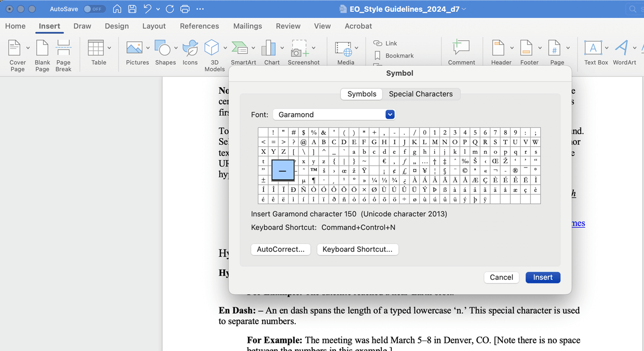Switch to Special Characters tab in Symbol dialog
Screen dimensions: 644x351
tap(421, 94)
